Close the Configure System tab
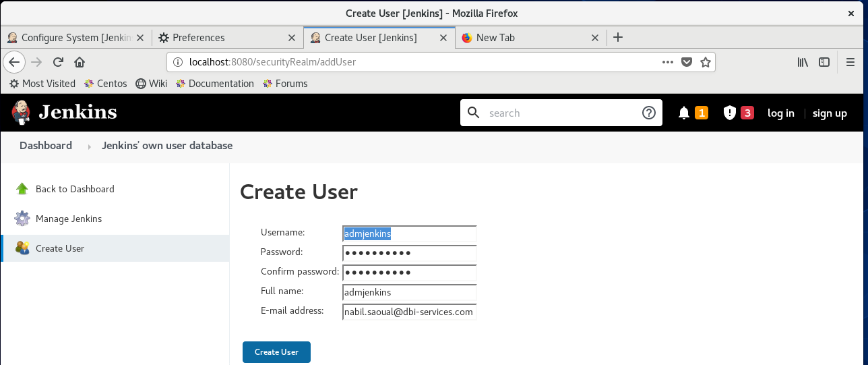 coord(139,38)
